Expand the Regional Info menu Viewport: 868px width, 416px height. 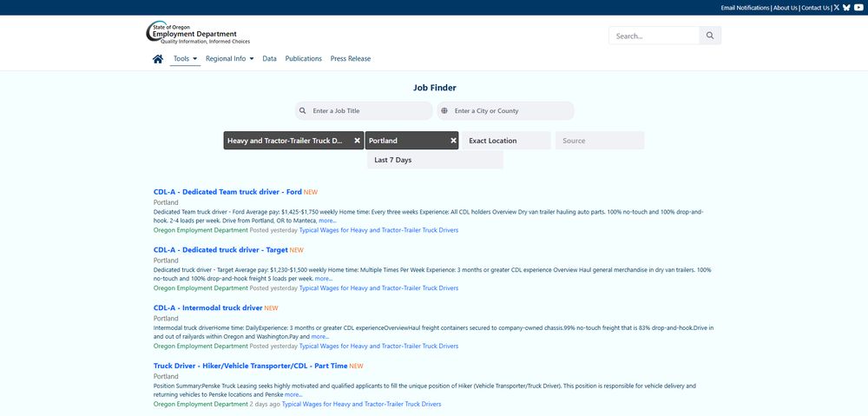230,59
